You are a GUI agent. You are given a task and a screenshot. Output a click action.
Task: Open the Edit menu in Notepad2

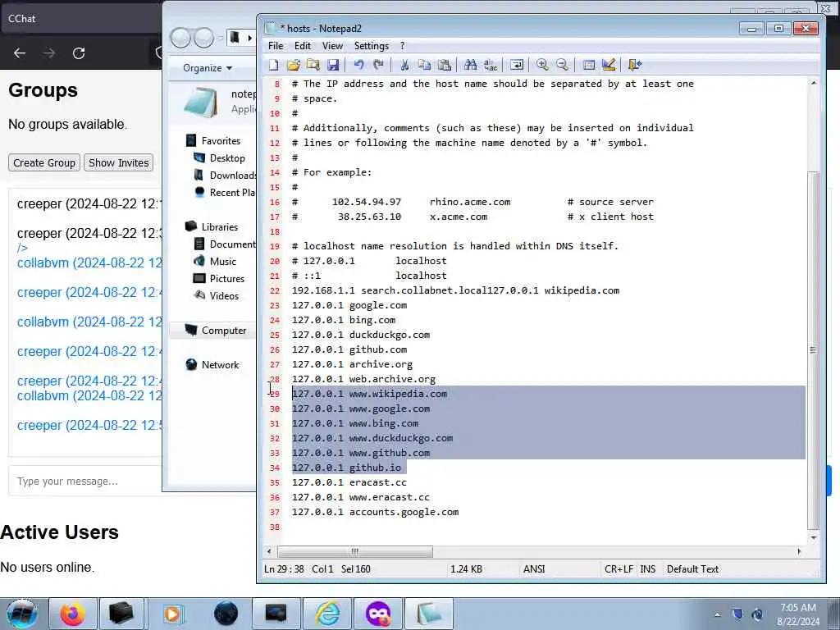[303, 46]
